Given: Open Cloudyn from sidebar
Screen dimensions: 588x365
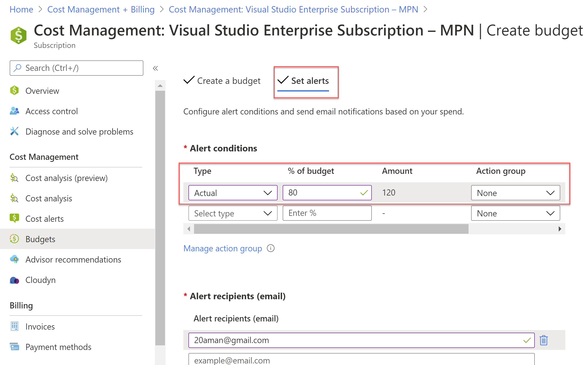Looking at the screenshot, I should (40, 280).
